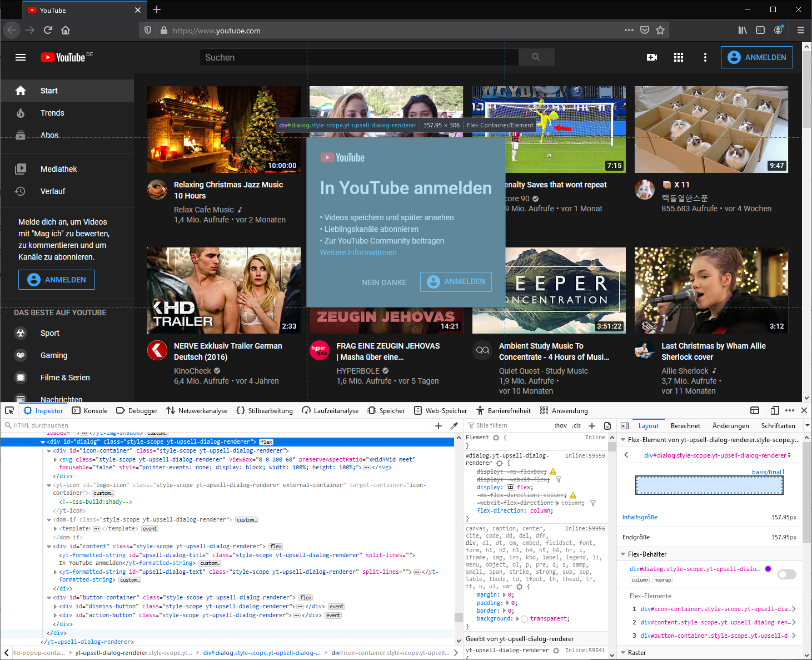Toggle the flex badge on div#dialog node
The width and height of the screenshot is (812, 660).
point(266,442)
